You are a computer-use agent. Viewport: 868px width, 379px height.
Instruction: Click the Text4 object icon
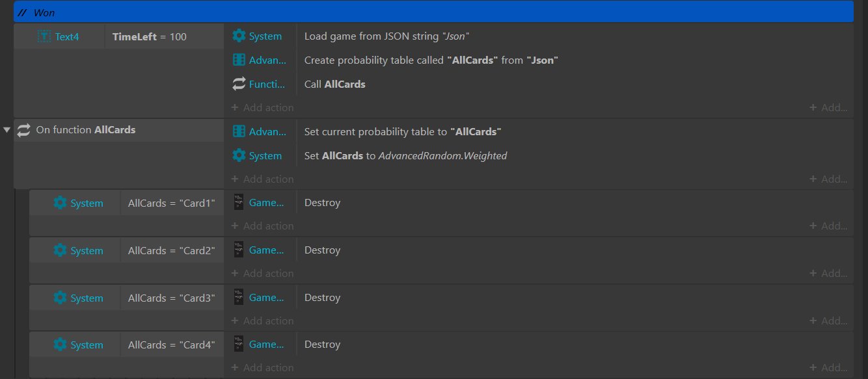click(44, 37)
